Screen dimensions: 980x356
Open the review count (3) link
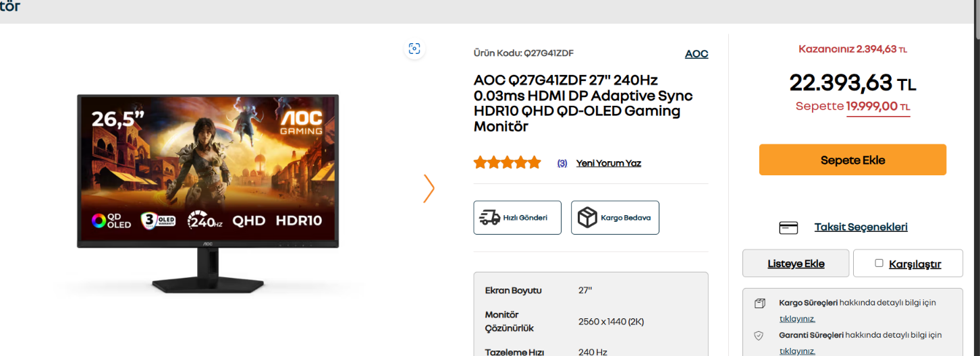[x=562, y=163]
